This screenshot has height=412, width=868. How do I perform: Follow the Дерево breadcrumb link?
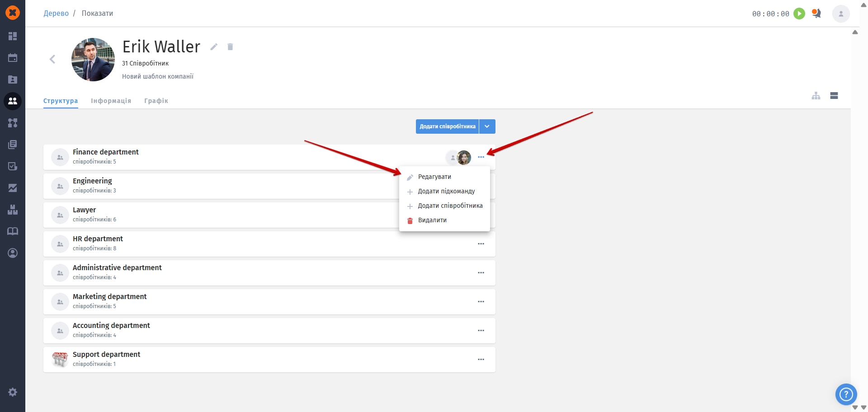[56, 14]
